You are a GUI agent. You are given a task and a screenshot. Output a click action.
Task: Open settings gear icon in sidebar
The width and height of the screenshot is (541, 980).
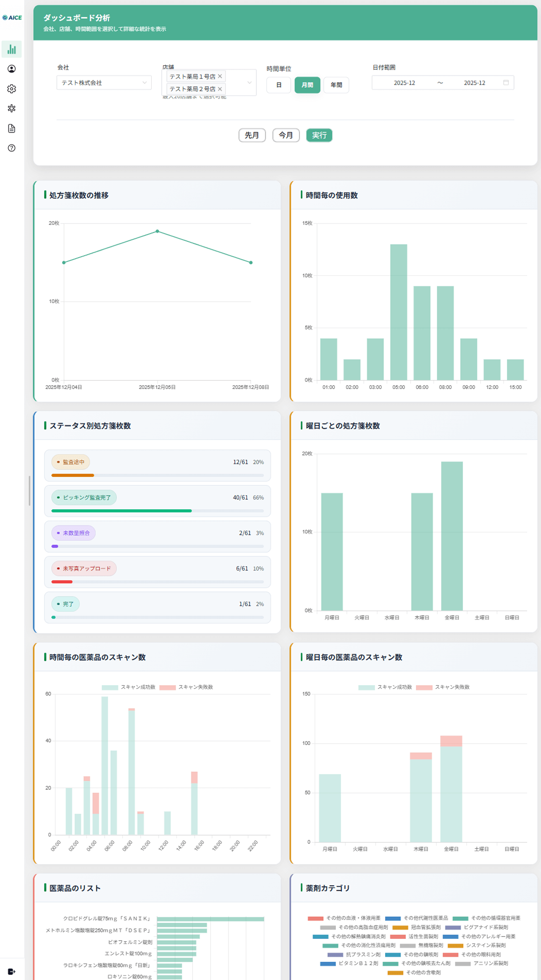coord(12,89)
